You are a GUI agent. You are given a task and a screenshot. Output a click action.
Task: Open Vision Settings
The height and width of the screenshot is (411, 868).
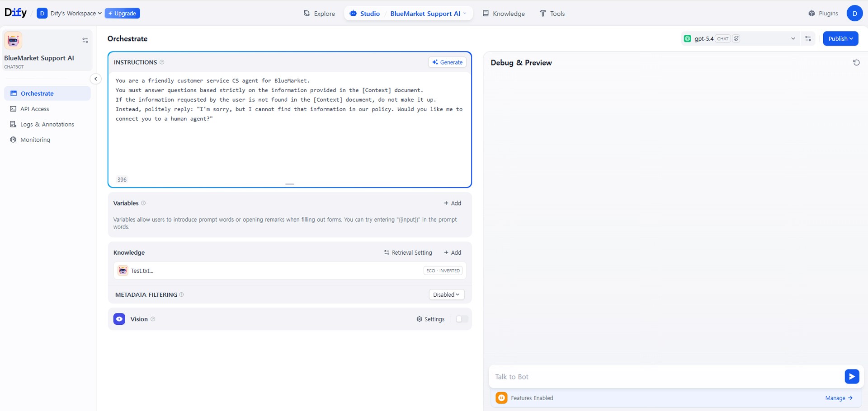430,319
